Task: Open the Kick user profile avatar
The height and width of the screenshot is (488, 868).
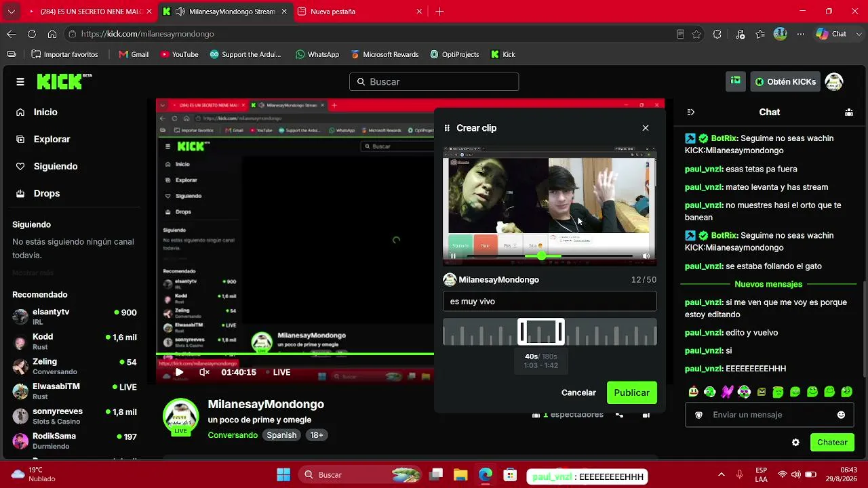Action: pos(833,81)
